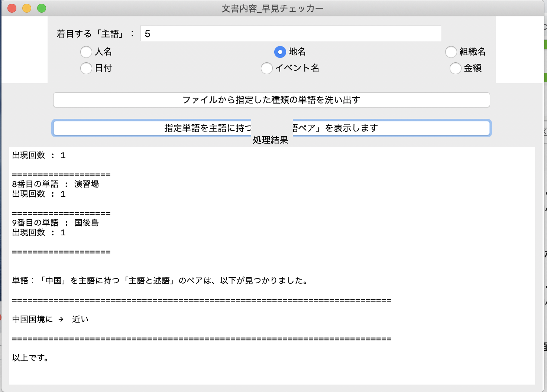Viewport: 547px width, 392px height.
Task: Select the イベント名 radio button
Action: 266,68
